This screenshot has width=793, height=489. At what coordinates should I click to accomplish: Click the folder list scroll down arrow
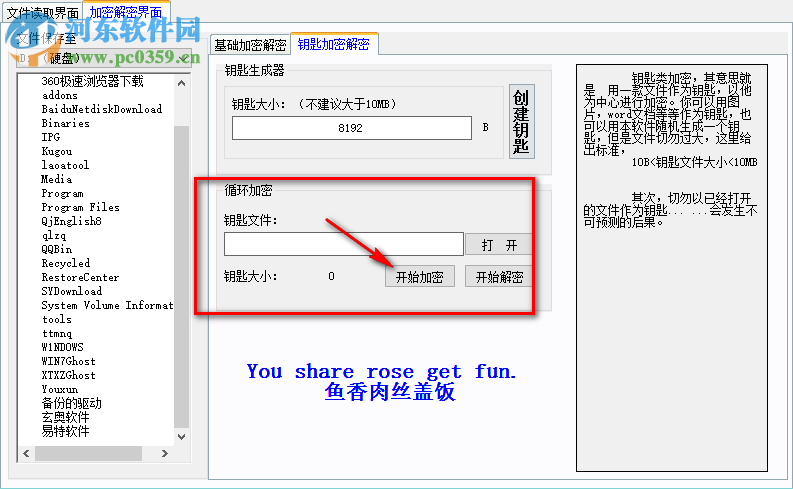click(x=182, y=437)
